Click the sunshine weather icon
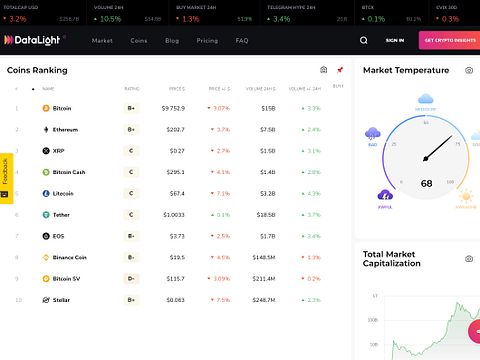Image resolution: width=480 pixels, height=360 pixels. point(466,196)
